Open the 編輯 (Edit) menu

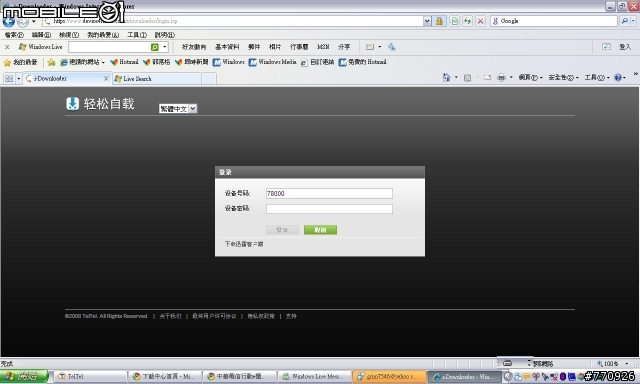pyautogui.click(x=41, y=35)
